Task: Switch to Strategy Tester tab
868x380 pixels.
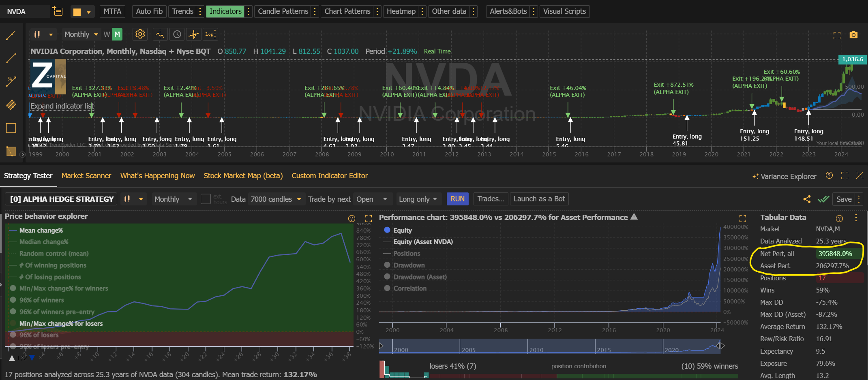Action: 28,176
